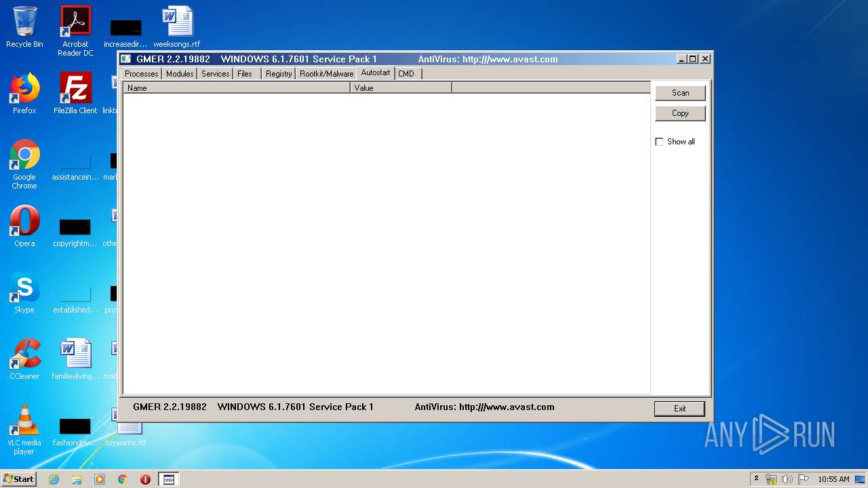Click Opera icon in taskbar
868x488 pixels.
(145, 479)
